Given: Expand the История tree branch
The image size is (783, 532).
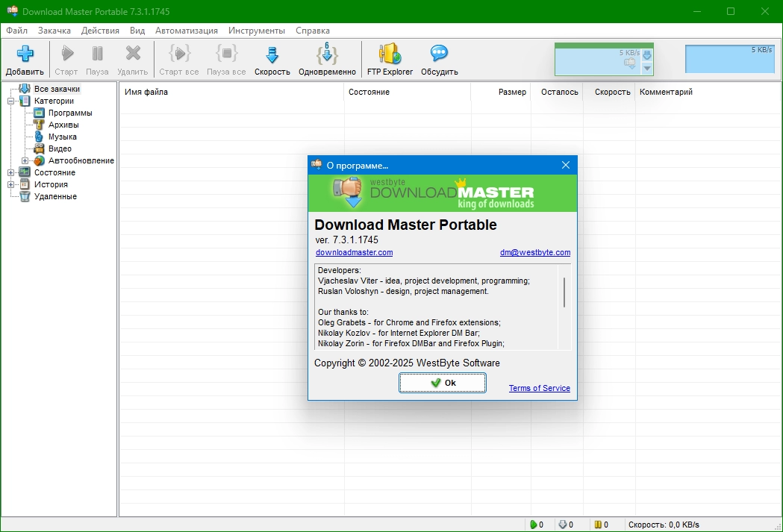Looking at the screenshot, I should (x=10, y=184).
